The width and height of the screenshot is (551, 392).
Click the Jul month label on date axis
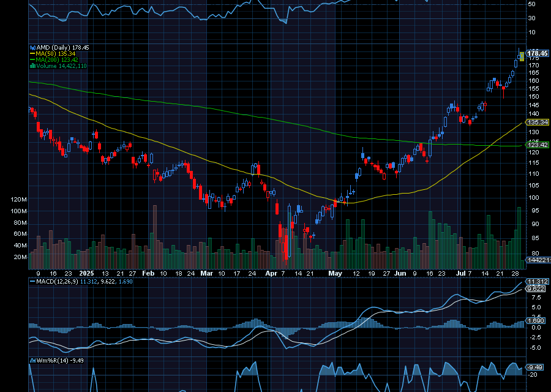(460, 274)
